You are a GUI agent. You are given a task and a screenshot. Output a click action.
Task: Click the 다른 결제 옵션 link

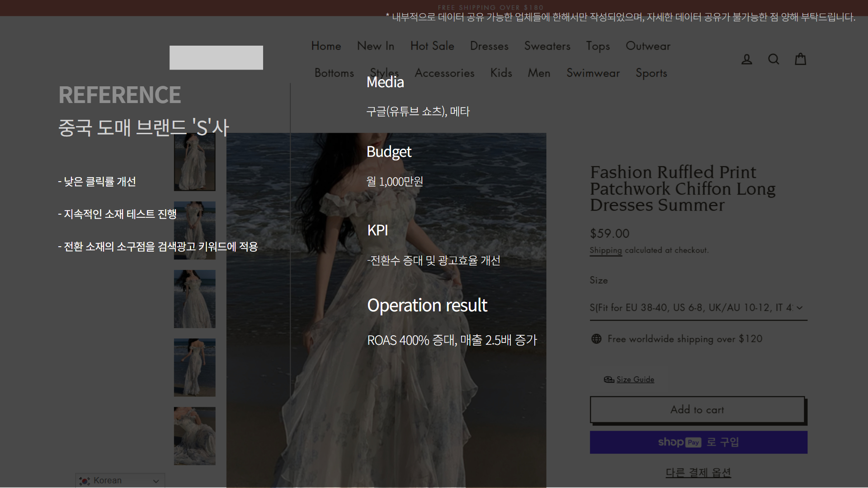tap(698, 473)
